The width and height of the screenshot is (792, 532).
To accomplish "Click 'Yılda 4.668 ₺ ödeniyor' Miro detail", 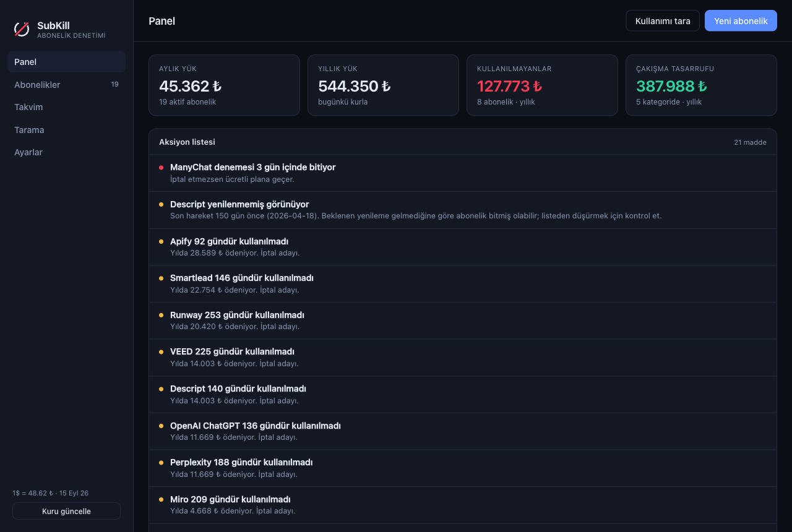I will pos(211,511).
